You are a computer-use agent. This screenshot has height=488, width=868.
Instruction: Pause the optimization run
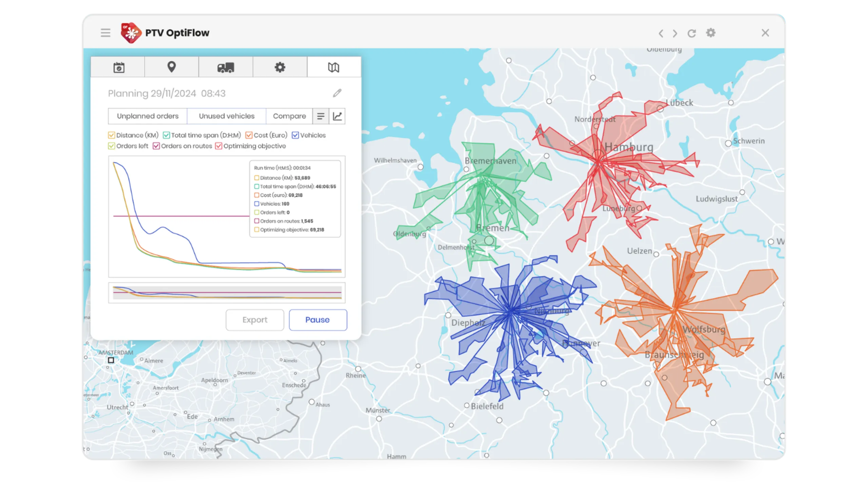click(318, 320)
